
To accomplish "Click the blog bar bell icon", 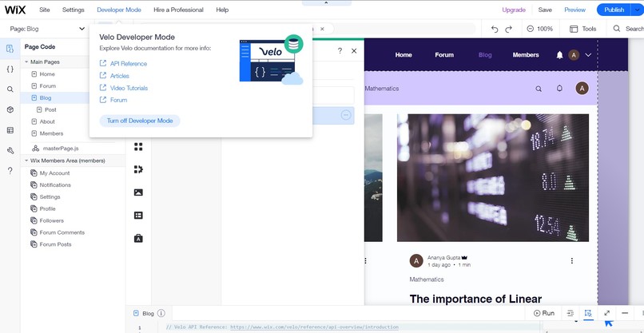I will click(x=559, y=89).
